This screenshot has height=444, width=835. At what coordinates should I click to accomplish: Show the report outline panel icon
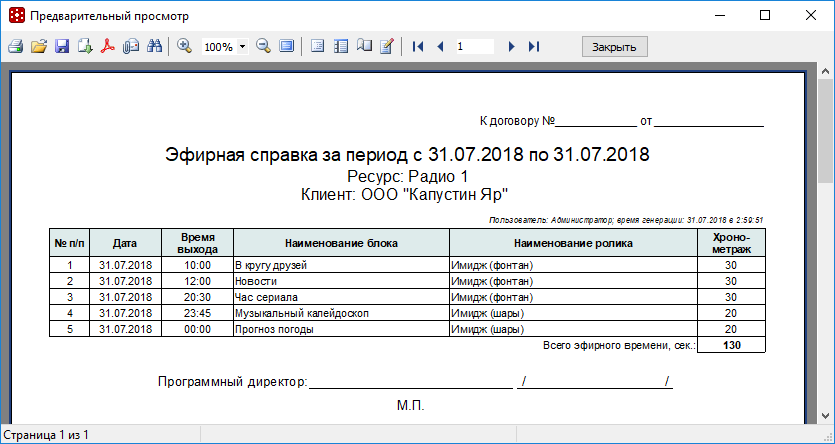click(x=317, y=46)
